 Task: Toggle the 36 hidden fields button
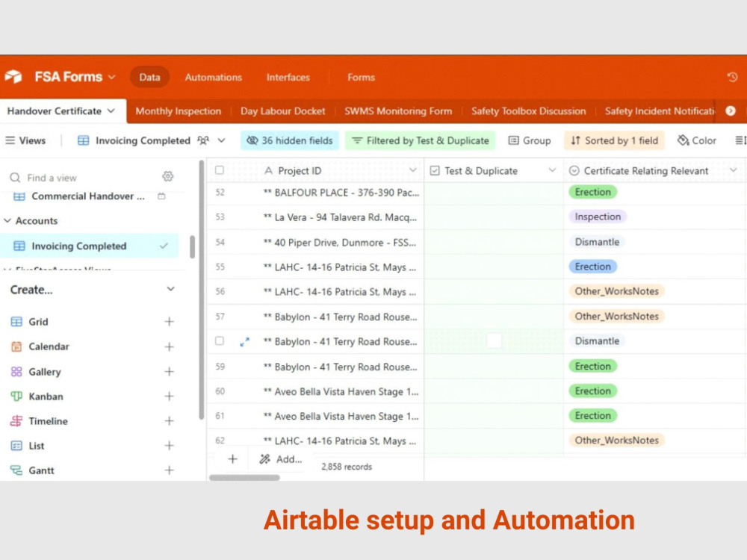[x=290, y=140]
